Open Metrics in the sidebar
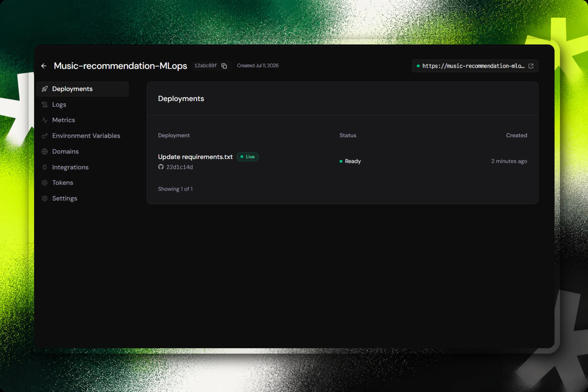 click(x=82, y=120)
